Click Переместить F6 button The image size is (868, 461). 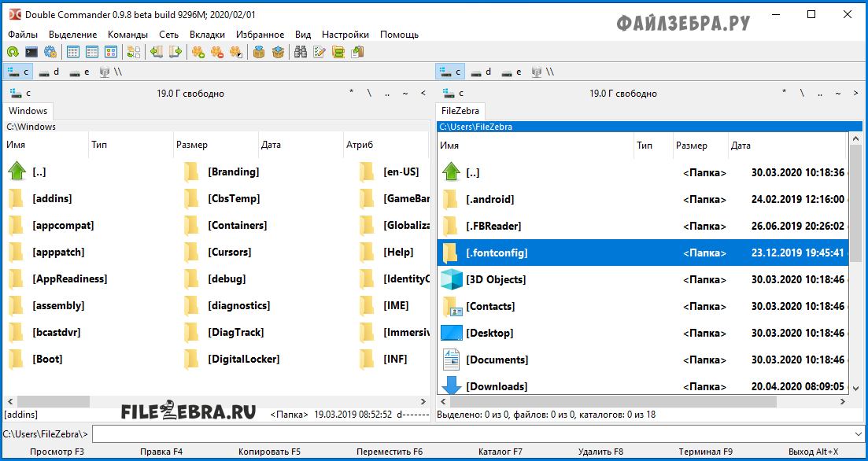(390, 452)
